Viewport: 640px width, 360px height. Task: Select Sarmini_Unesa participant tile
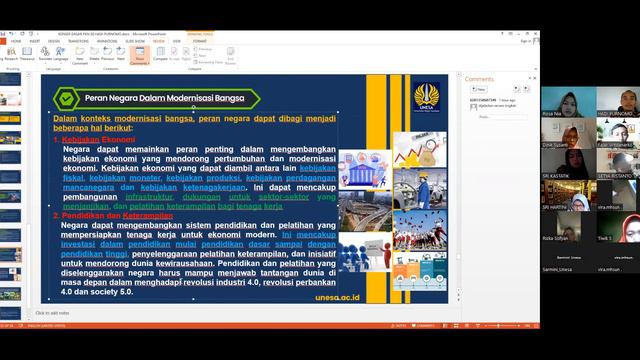tap(569, 258)
